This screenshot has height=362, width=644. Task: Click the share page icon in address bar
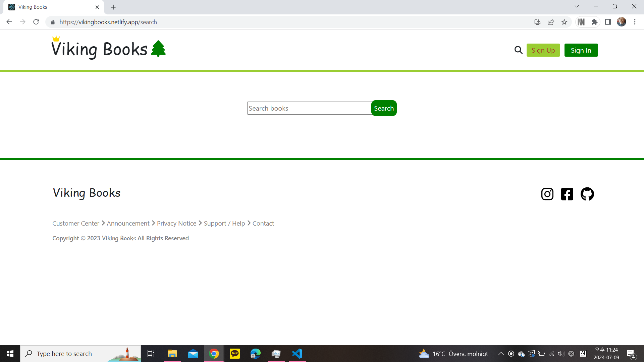click(x=551, y=22)
